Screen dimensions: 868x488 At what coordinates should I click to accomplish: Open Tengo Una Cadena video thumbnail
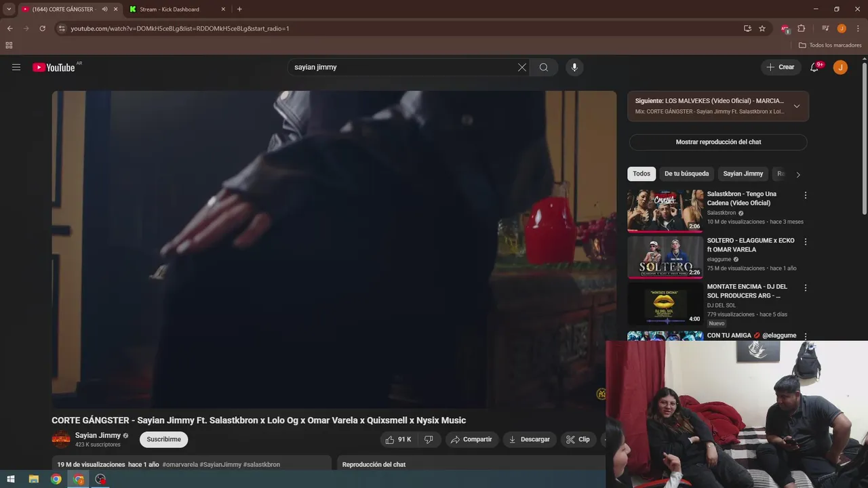pyautogui.click(x=665, y=211)
